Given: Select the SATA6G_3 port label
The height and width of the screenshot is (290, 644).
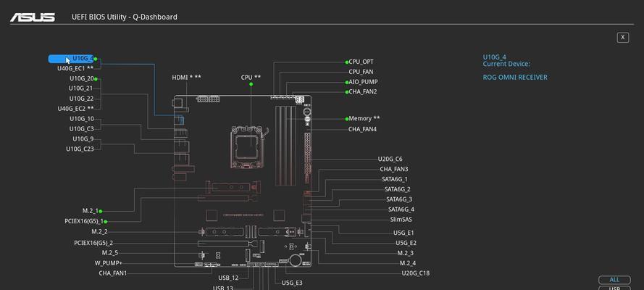Looking at the screenshot, I should click(399, 199).
